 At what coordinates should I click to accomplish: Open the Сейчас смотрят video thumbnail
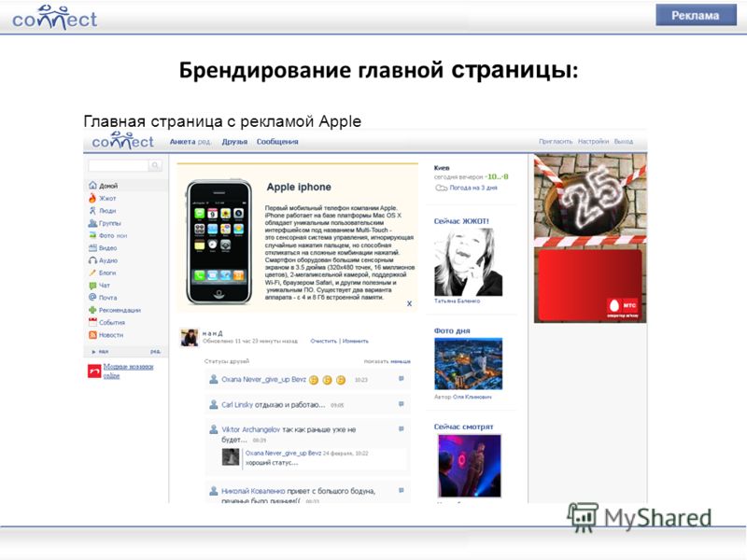(470, 466)
